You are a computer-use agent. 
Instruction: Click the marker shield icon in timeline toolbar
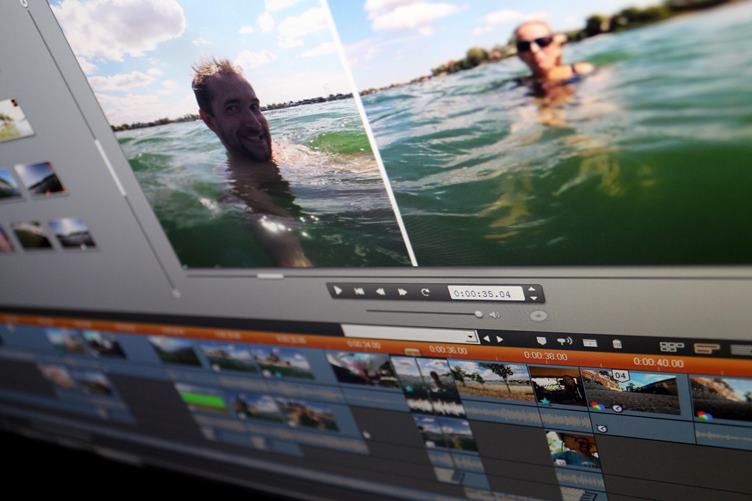click(x=541, y=340)
